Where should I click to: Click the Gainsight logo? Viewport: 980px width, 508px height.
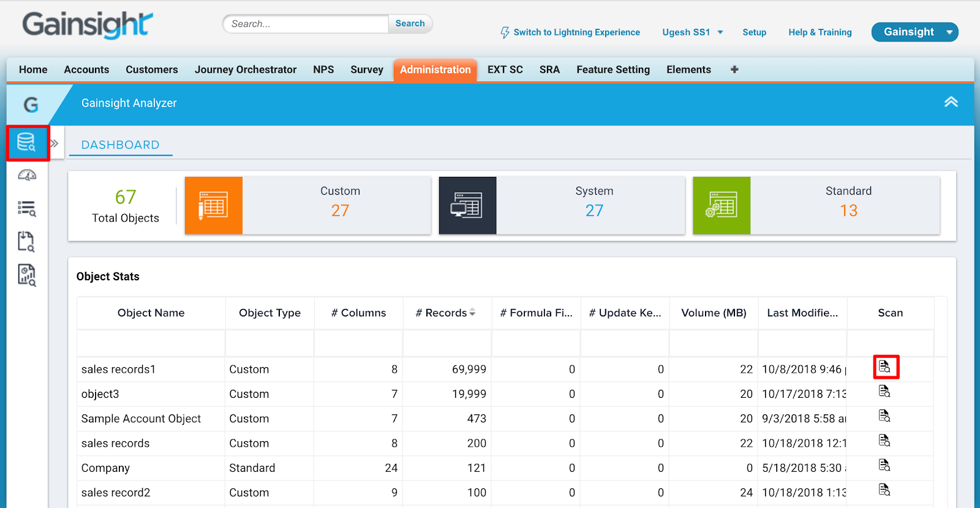point(88,25)
